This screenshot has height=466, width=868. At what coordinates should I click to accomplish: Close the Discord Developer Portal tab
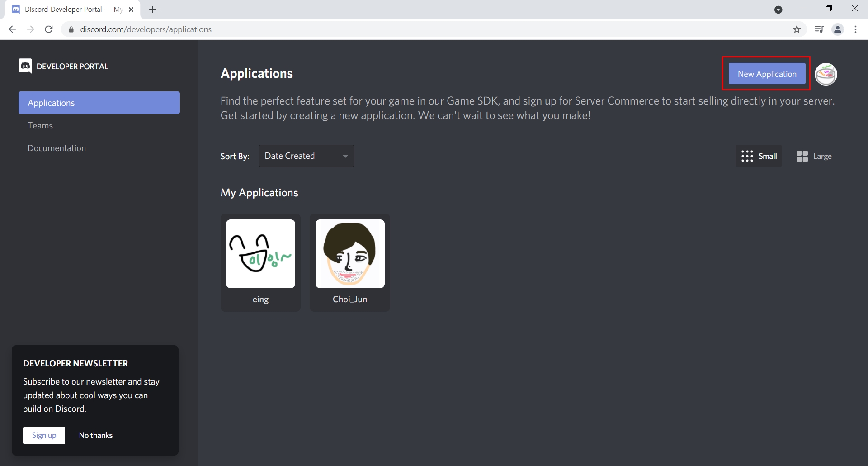[131, 10]
